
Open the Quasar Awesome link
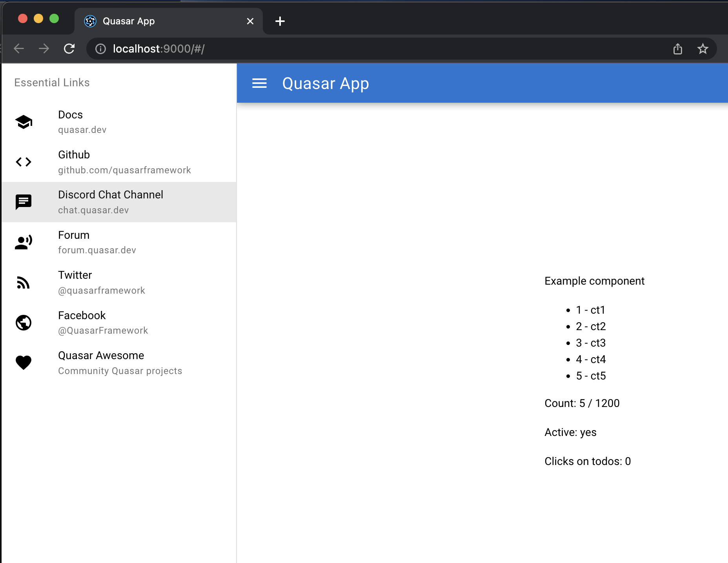pos(119,363)
